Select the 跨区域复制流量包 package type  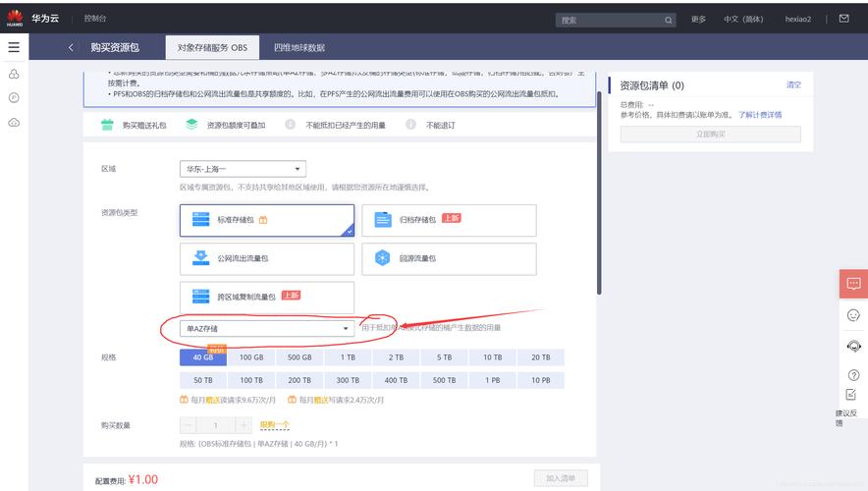pos(267,298)
